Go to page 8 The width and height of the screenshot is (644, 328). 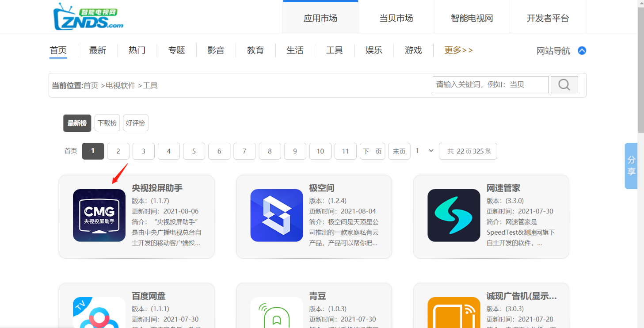click(270, 151)
